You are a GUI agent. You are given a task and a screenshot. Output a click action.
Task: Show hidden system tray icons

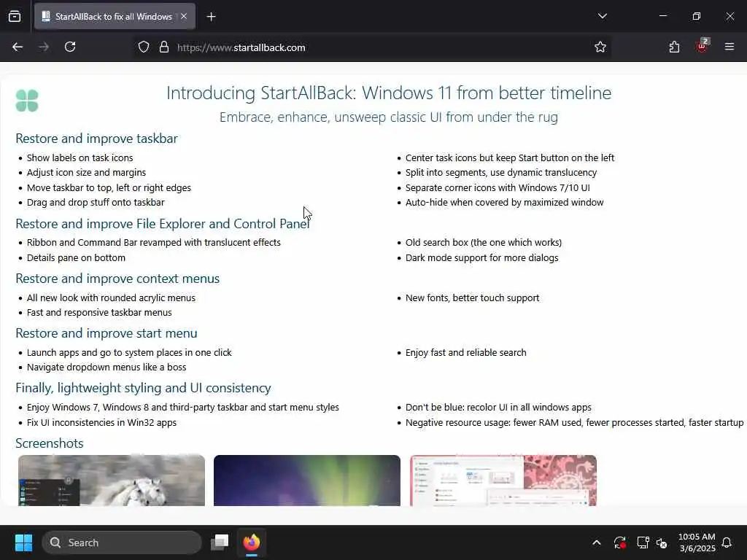[x=597, y=542]
